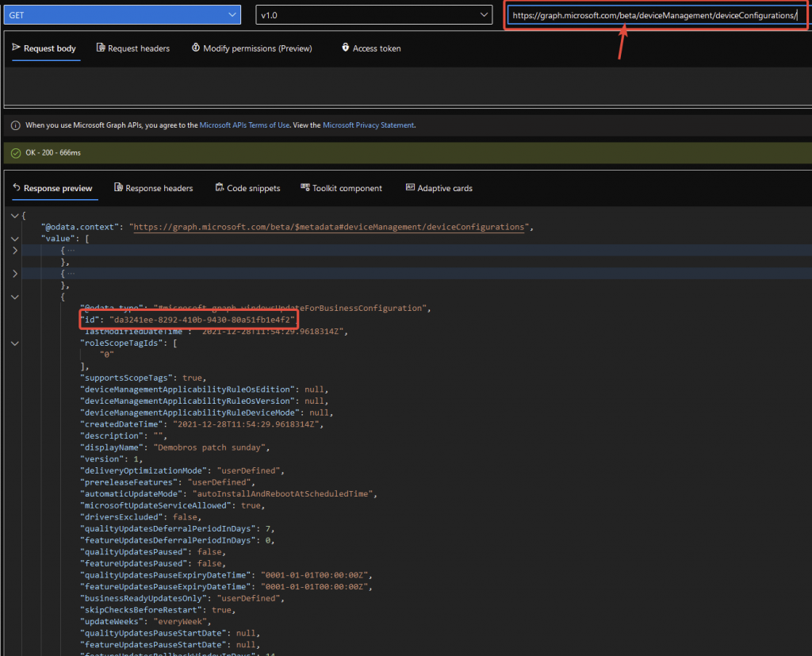Click the "version" key
This screenshot has height=656, width=812.
[x=102, y=459]
